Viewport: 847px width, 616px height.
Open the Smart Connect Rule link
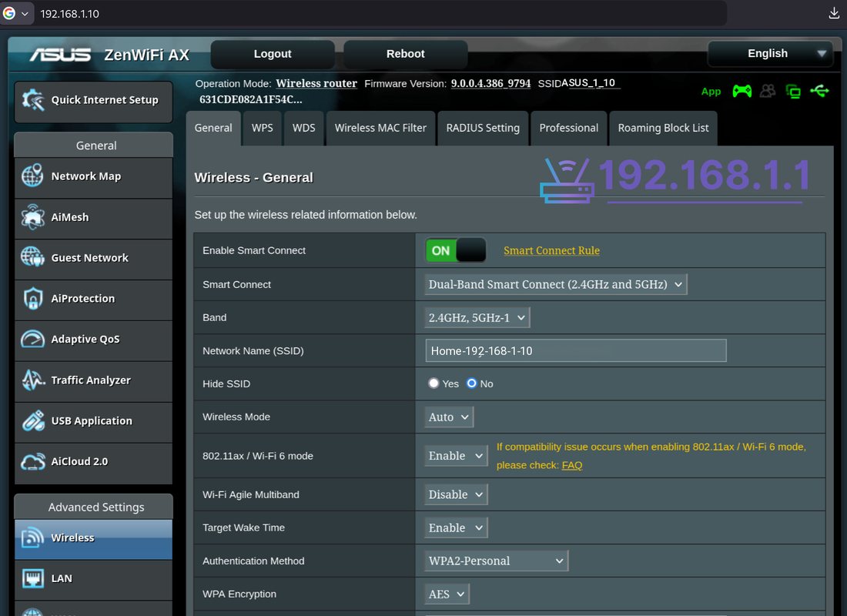click(551, 250)
